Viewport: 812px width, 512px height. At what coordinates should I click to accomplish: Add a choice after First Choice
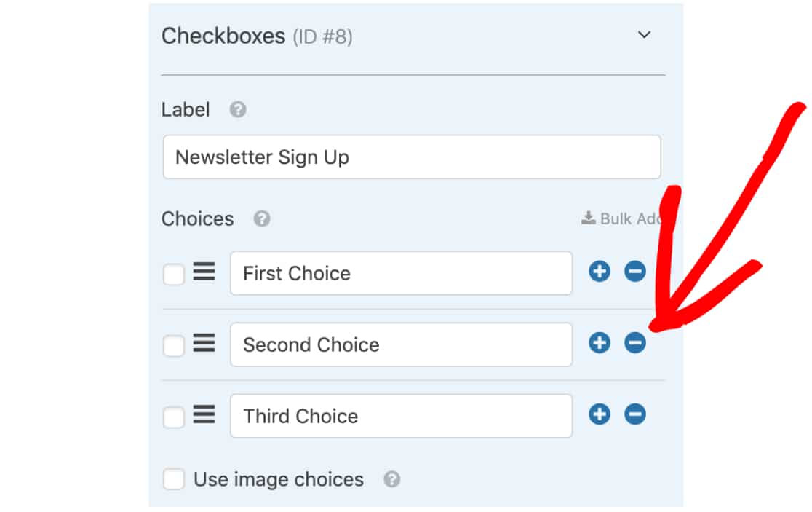pyautogui.click(x=599, y=272)
